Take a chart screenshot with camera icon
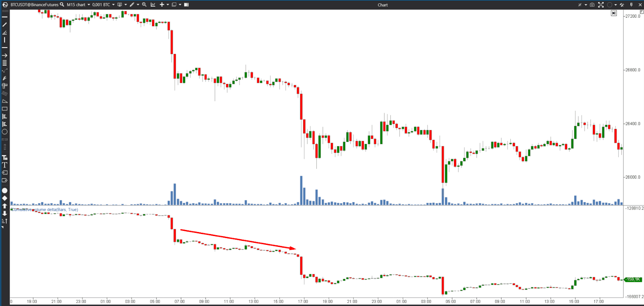This screenshot has width=644, height=306. click(x=592, y=5)
